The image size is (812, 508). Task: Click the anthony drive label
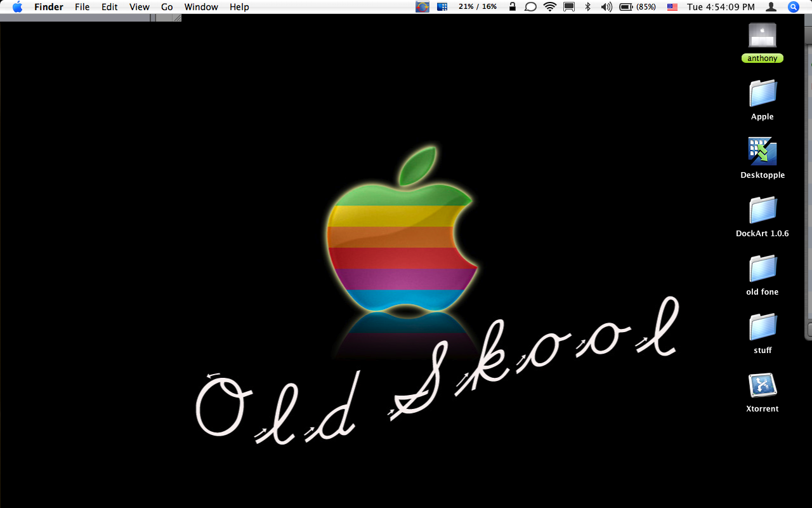763,58
